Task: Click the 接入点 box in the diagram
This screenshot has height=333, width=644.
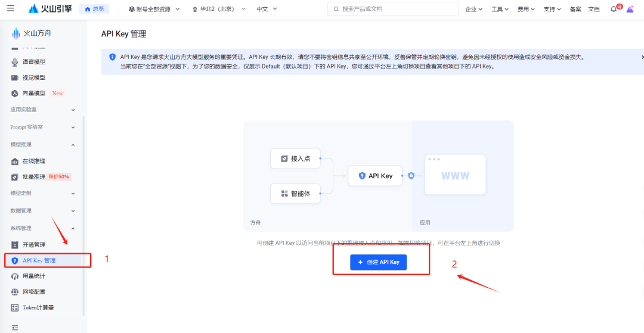Action: [295, 158]
